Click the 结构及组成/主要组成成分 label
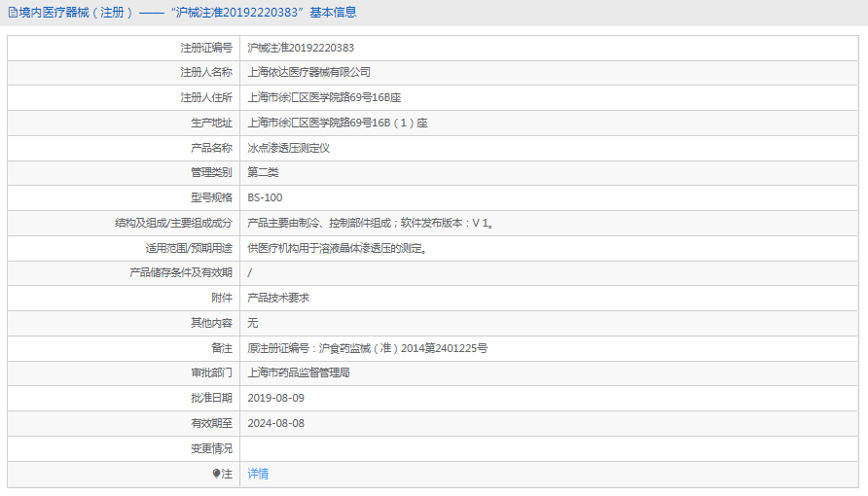This screenshot has height=496, width=868. click(x=173, y=223)
